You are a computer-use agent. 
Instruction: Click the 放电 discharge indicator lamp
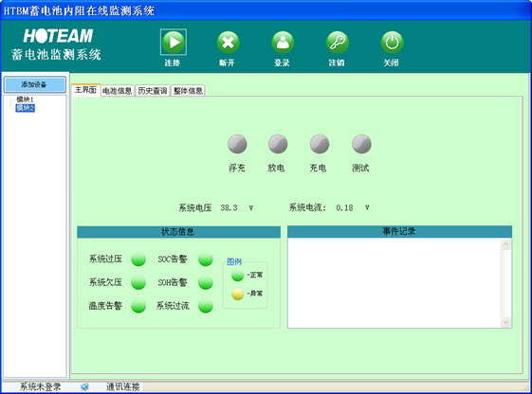coord(278,144)
